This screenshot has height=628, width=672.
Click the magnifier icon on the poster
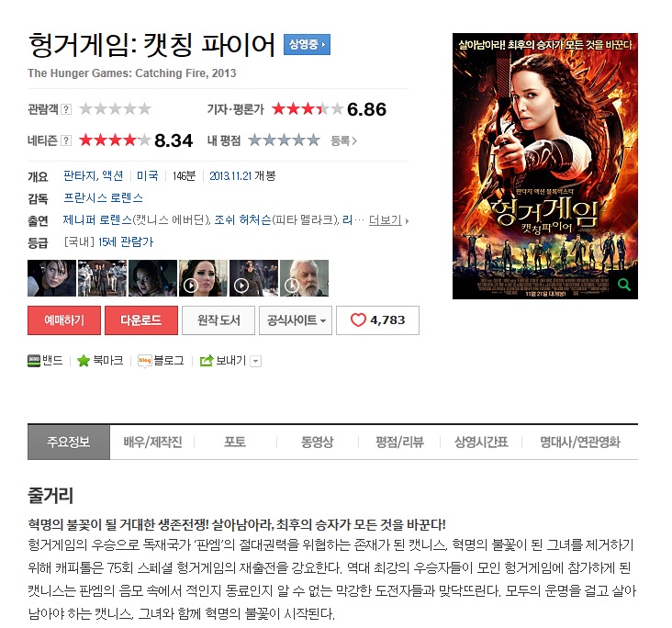(x=623, y=285)
